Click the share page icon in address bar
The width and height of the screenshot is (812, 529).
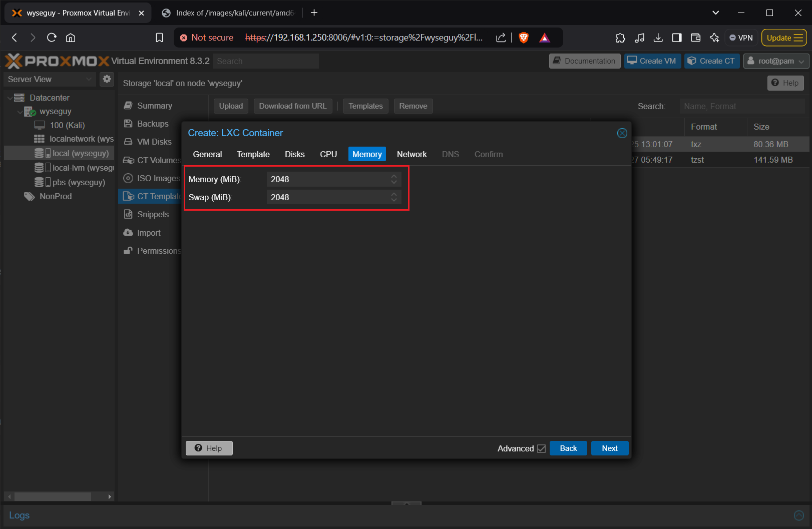point(501,38)
